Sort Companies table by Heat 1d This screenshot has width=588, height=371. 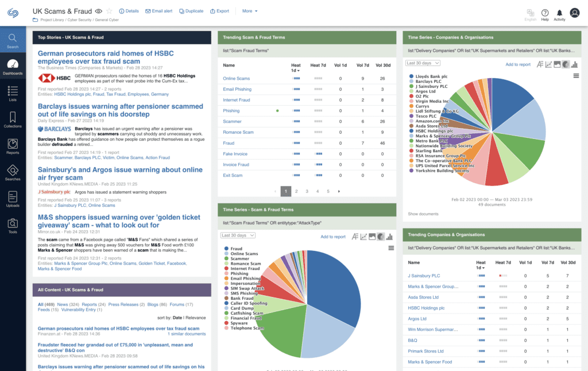pyautogui.click(x=481, y=265)
